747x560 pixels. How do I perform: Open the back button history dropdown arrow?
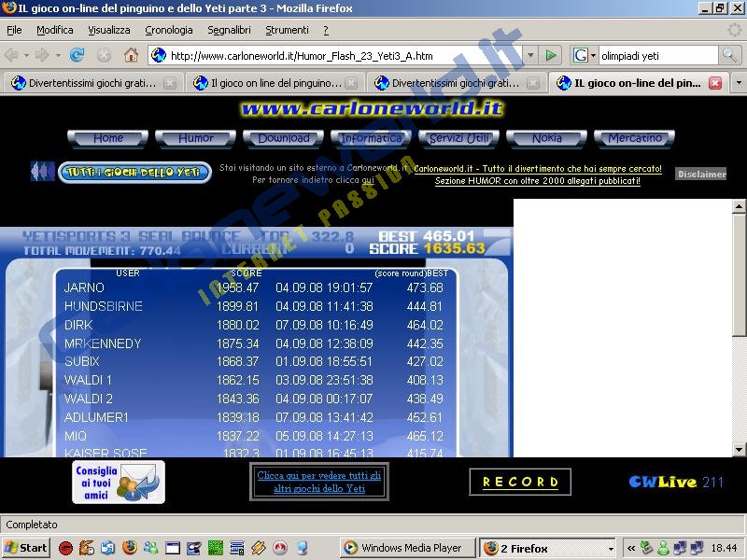point(26,56)
